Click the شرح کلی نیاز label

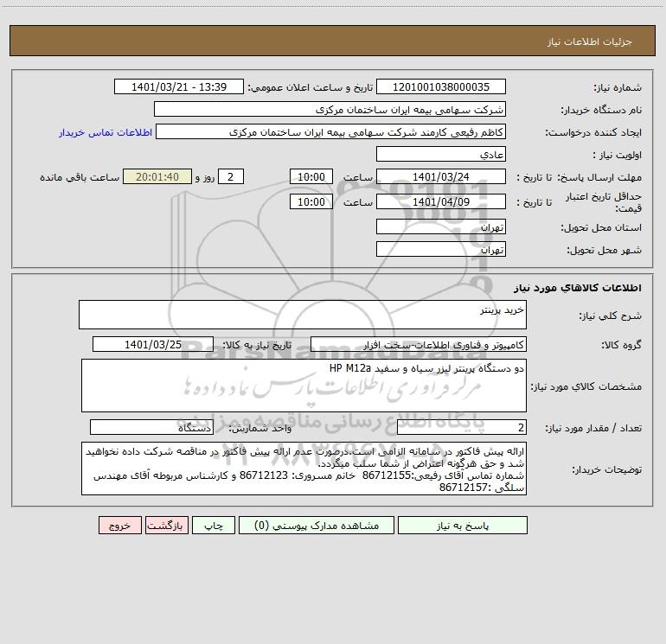611,316
